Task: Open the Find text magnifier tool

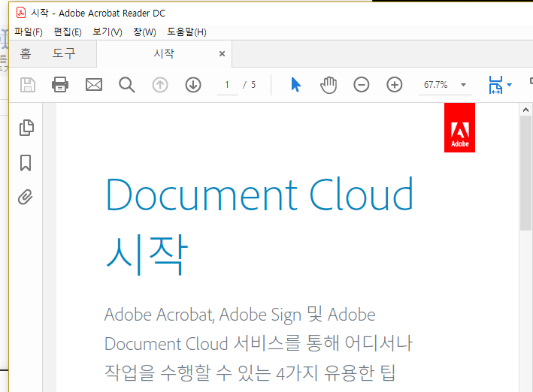Action: tap(127, 85)
